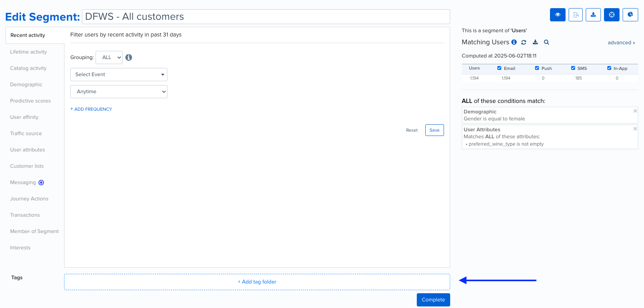Open the list search icon button
644x308 pixels.
click(576, 15)
